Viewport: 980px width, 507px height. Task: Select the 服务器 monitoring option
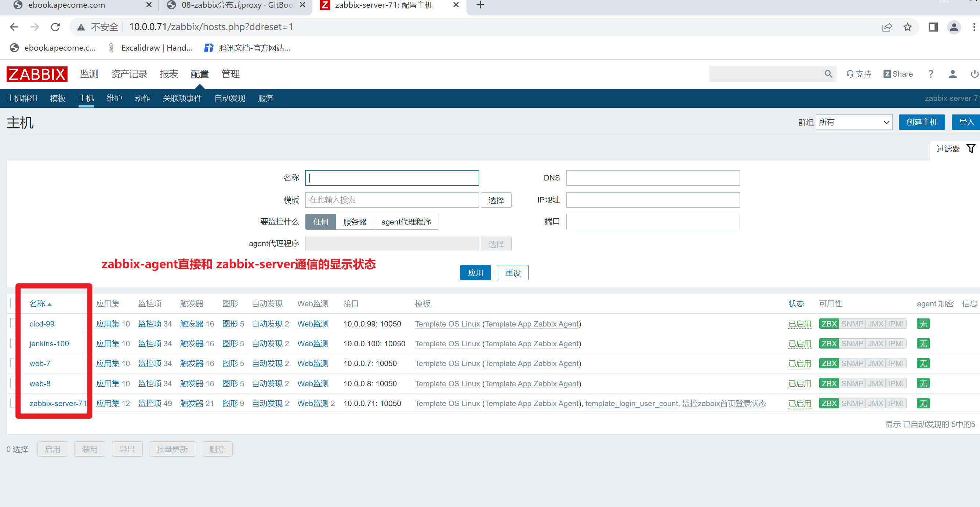click(354, 222)
